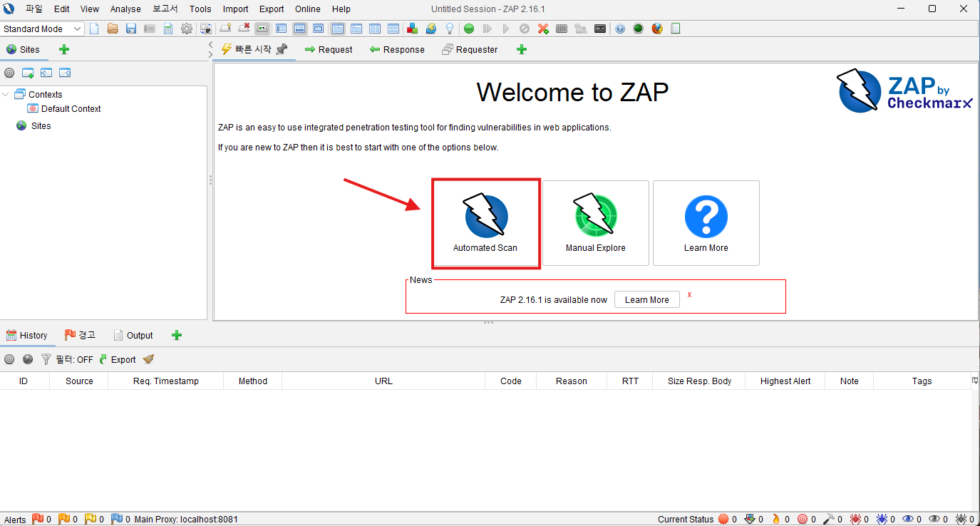Click the red flag alert count in status bar
This screenshot has width=980, height=526.
(x=42, y=519)
